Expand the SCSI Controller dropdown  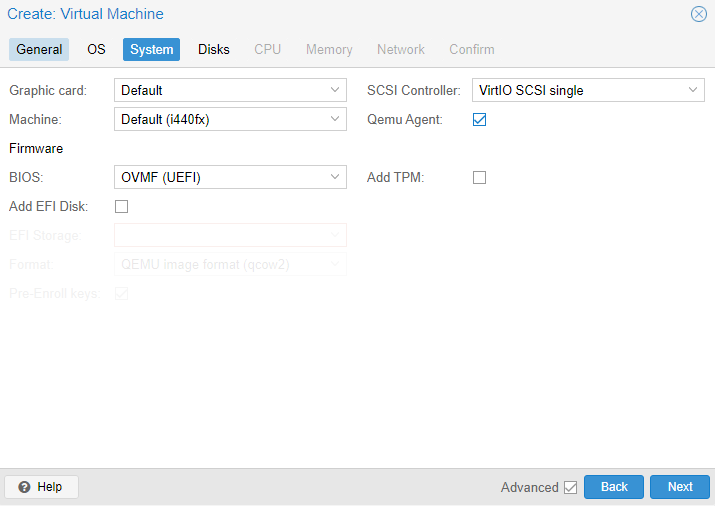[693, 90]
